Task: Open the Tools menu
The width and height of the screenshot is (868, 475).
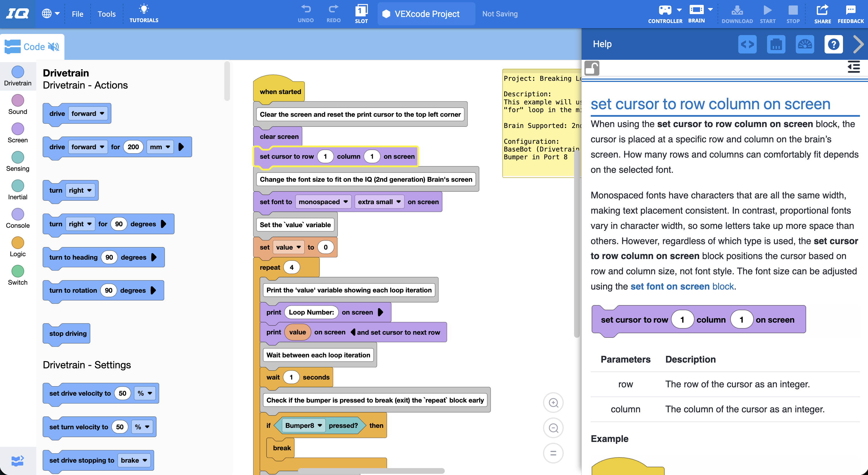Action: pyautogui.click(x=106, y=14)
